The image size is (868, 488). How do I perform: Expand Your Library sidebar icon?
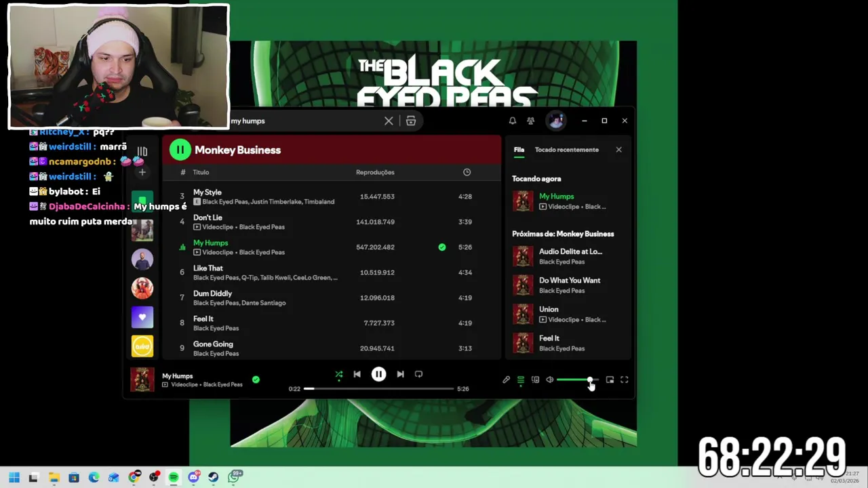click(142, 152)
